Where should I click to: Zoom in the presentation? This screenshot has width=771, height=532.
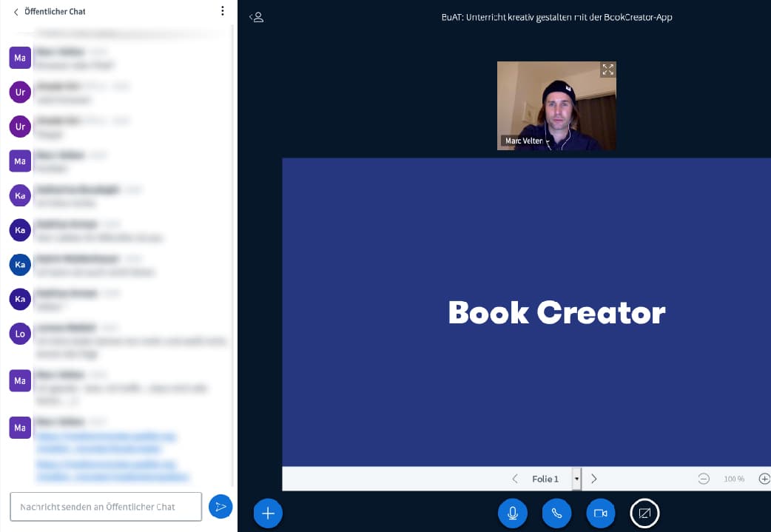pos(764,479)
